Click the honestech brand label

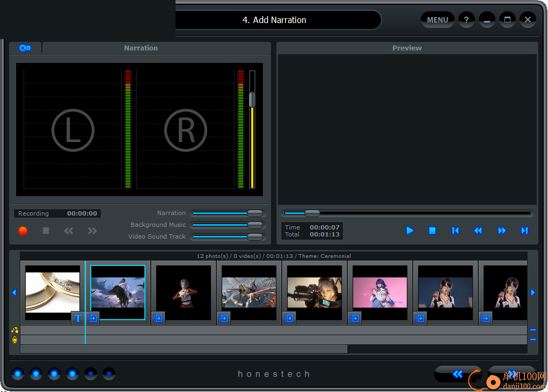pyautogui.click(x=274, y=374)
